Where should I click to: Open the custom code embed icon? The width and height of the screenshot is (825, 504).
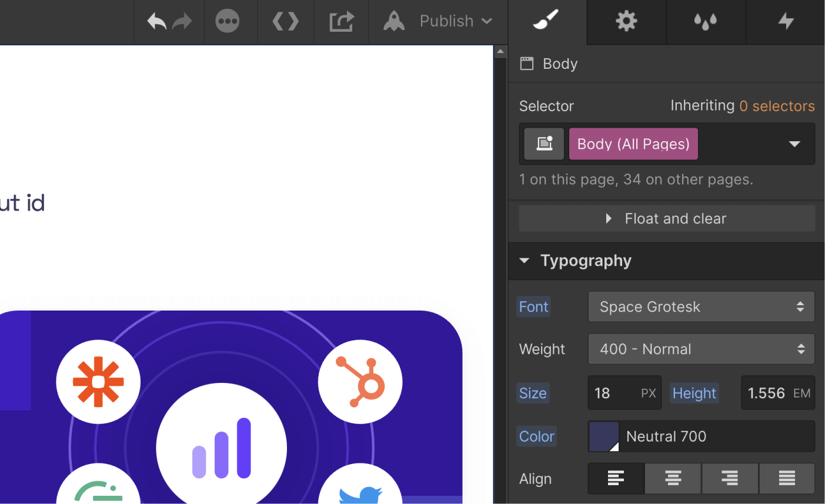[285, 21]
